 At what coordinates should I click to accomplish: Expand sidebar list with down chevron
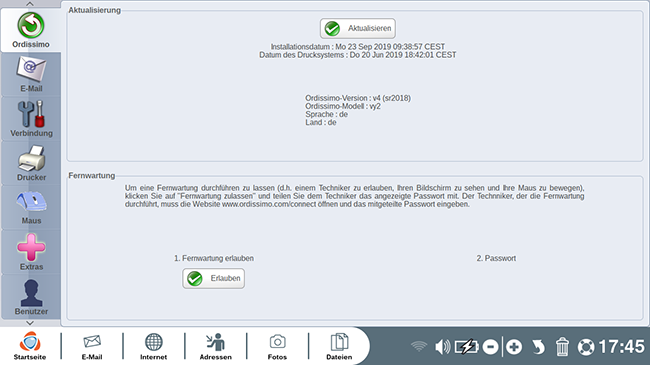30,323
